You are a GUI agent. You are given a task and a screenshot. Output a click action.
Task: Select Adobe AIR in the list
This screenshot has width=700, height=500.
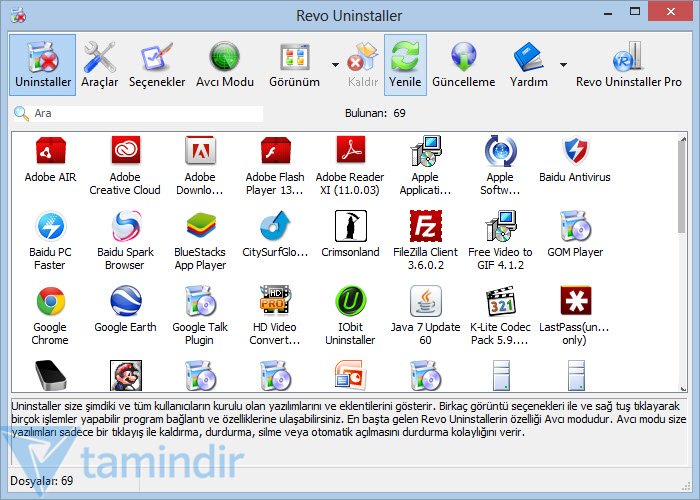coord(50,160)
